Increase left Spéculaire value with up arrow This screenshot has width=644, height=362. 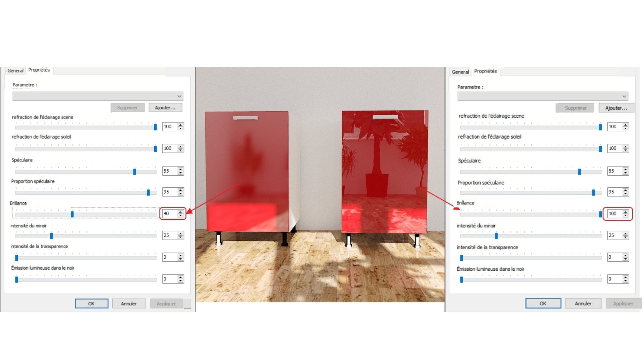point(181,169)
